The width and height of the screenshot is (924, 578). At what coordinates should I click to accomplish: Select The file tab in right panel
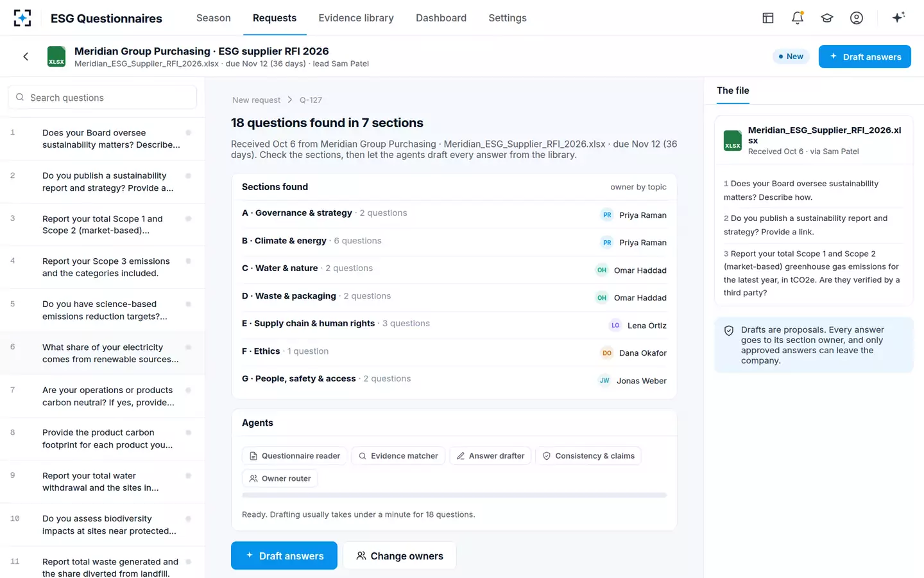tap(733, 91)
